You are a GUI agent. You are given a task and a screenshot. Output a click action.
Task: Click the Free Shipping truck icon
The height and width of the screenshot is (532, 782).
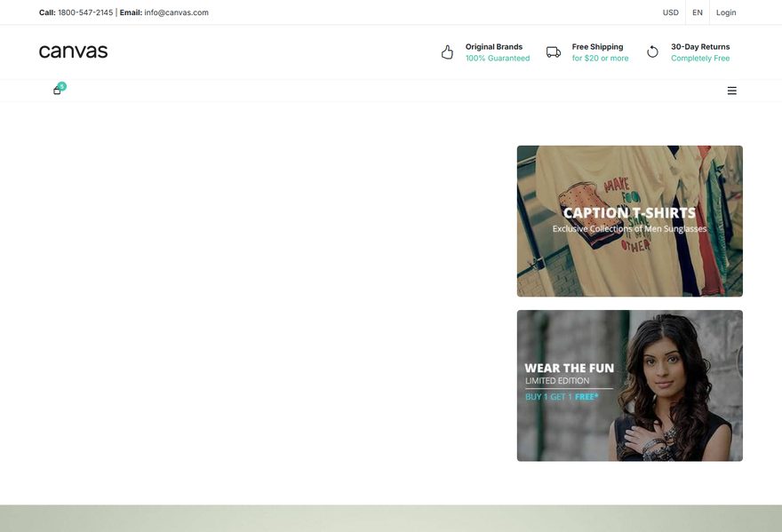[554, 52]
